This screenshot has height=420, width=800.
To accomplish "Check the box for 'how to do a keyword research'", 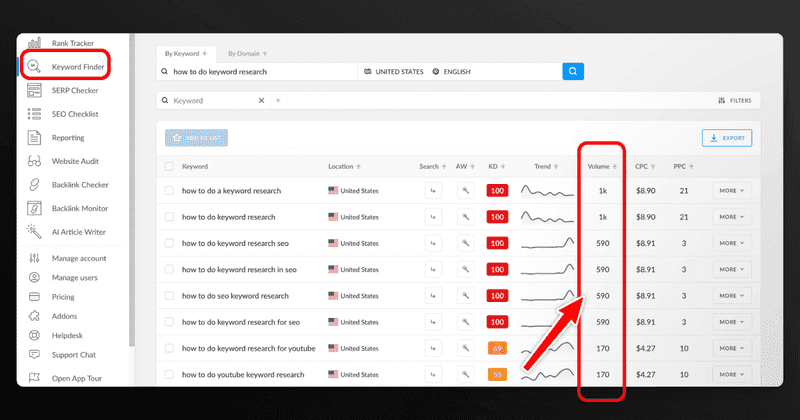I will pyautogui.click(x=169, y=190).
